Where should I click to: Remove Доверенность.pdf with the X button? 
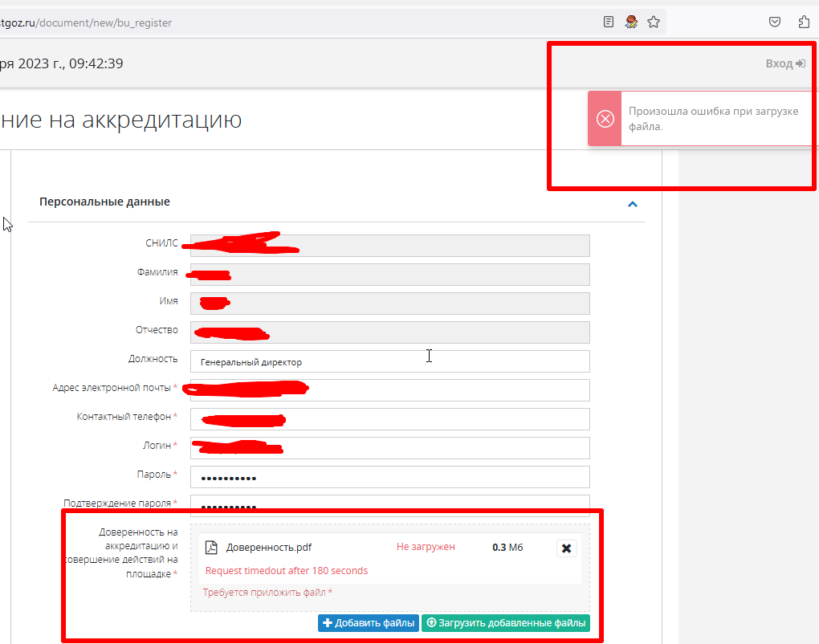(x=566, y=548)
